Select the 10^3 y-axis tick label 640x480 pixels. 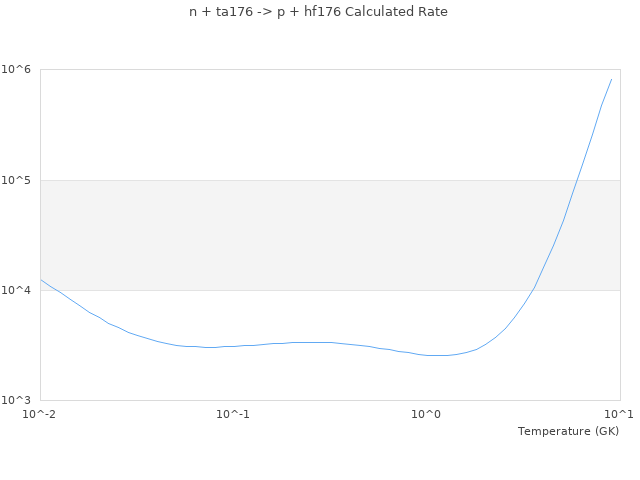point(19,400)
